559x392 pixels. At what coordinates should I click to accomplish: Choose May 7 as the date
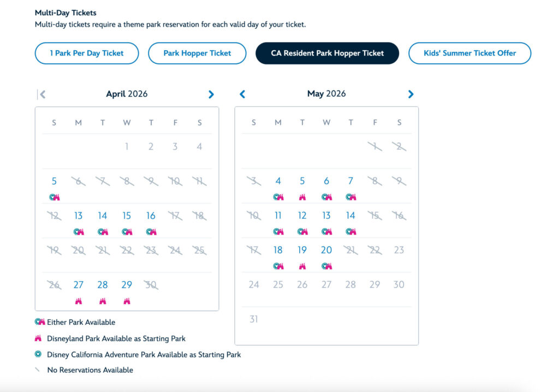pyautogui.click(x=350, y=181)
